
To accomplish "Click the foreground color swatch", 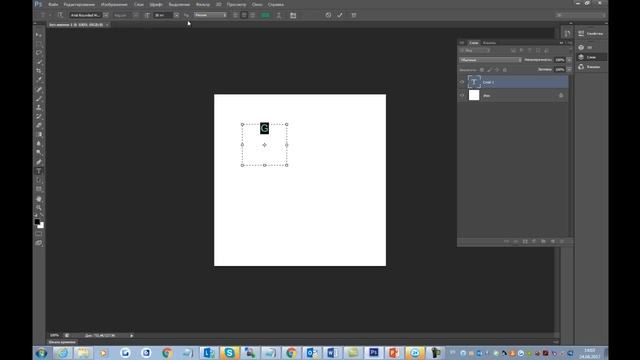I will pos(37,222).
